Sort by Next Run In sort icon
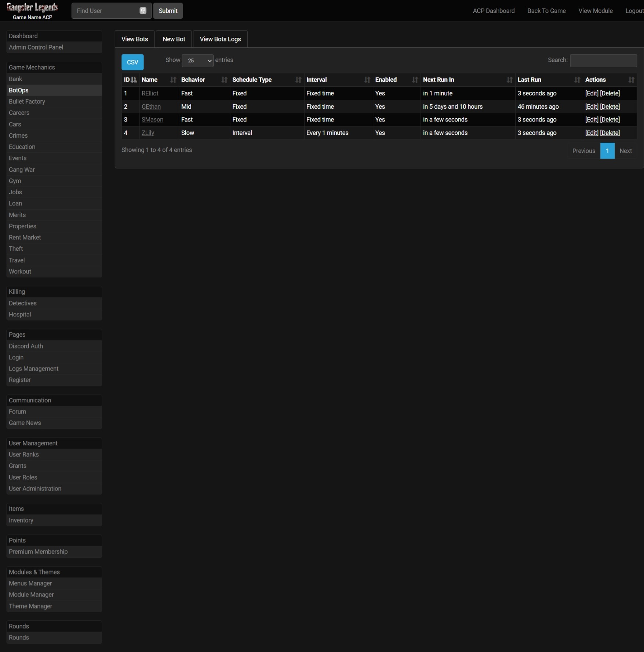 [x=509, y=80]
